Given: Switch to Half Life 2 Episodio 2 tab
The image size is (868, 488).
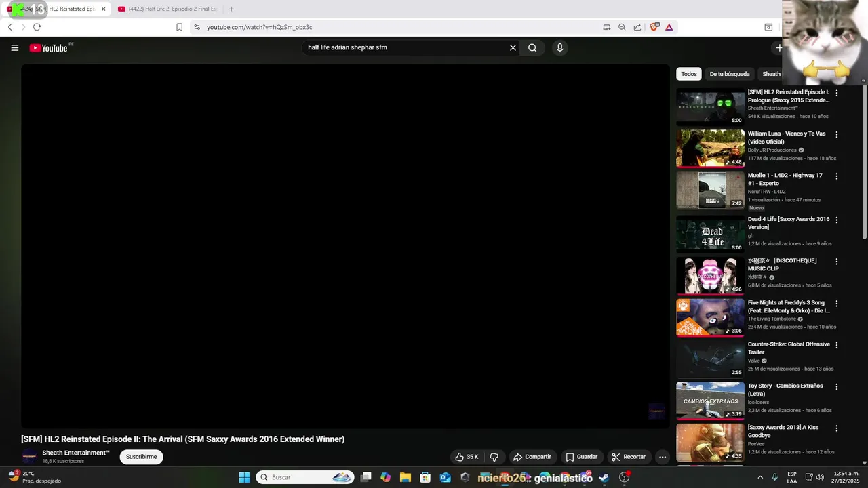Looking at the screenshot, I should coord(167,9).
